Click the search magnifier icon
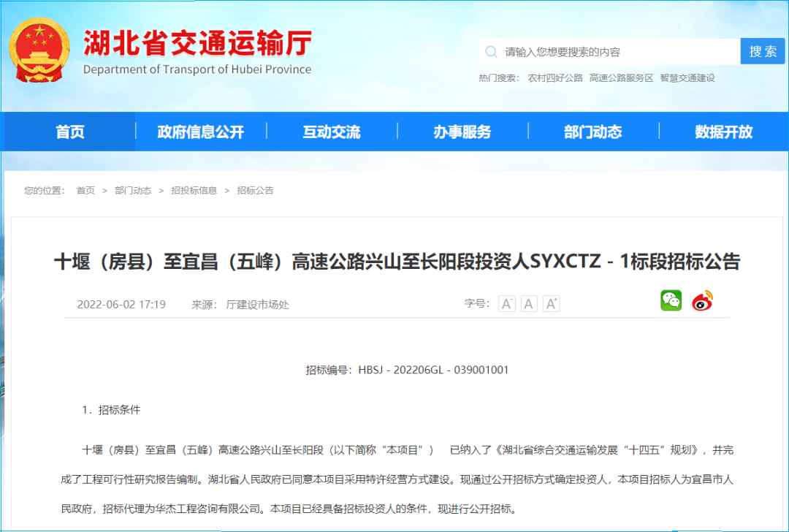Image resolution: width=789 pixels, height=532 pixels. (492, 52)
